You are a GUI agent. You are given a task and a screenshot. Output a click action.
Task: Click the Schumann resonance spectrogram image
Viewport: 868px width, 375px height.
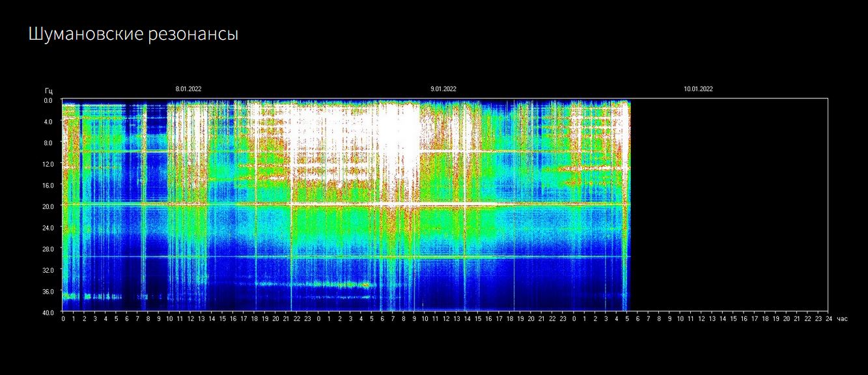point(445,205)
